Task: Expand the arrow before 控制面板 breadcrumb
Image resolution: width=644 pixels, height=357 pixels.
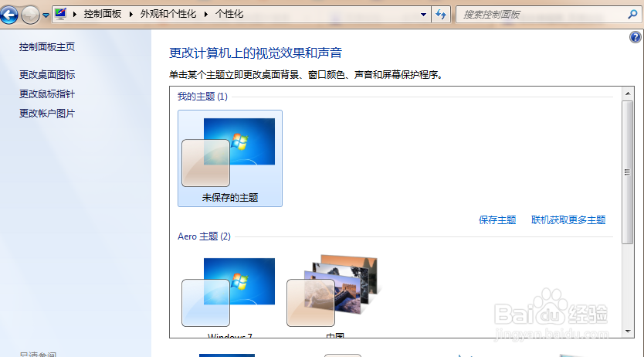Action: (75, 15)
